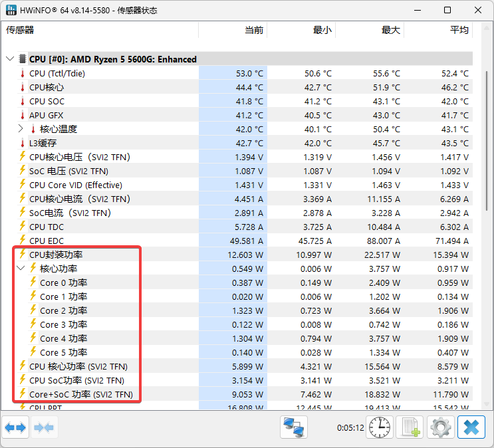This screenshot has width=494, height=448.
Task: Start logging with the sheet plus icon
Action: [x=410, y=427]
